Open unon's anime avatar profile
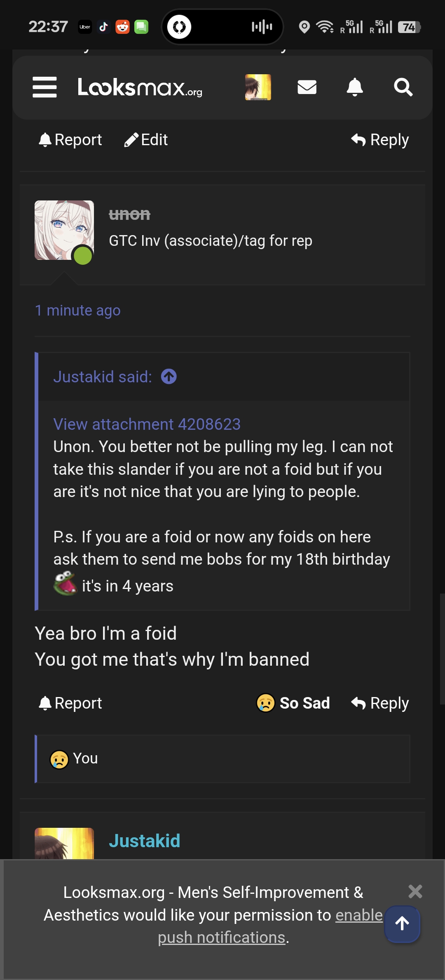 pyautogui.click(x=64, y=230)
